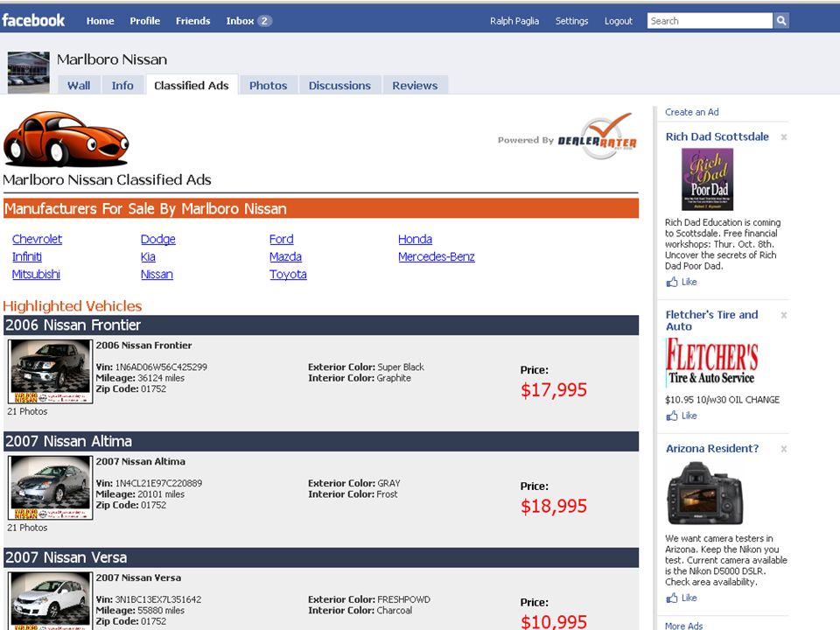The width and height of the screenshot is (840, 630).
Task: Open the Ford manufacturer link
Action: pyautogui.click(x=281, y=239)
